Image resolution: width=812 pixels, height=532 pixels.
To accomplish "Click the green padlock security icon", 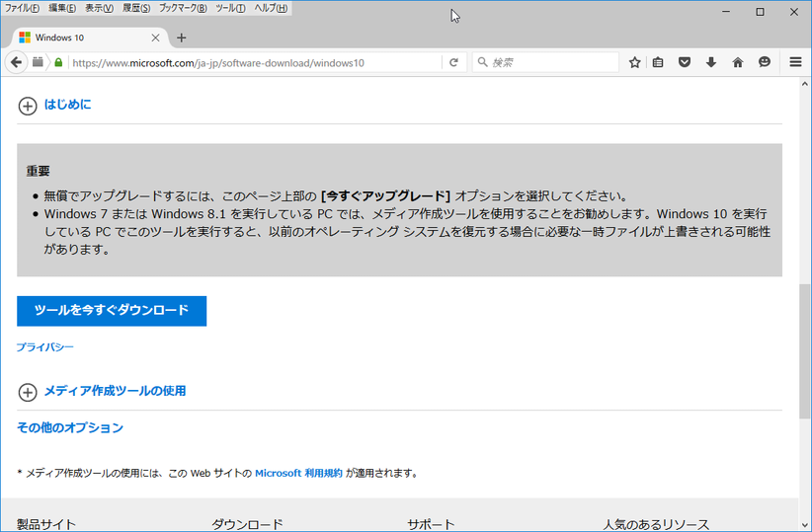I will pyautogui.click(x=58, y=62).
